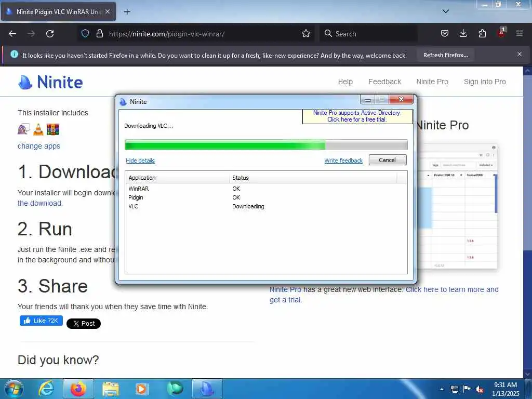Switch to the Ninite installer taskbar button
The width and height of the screenshot is (532, 399).
207,389
